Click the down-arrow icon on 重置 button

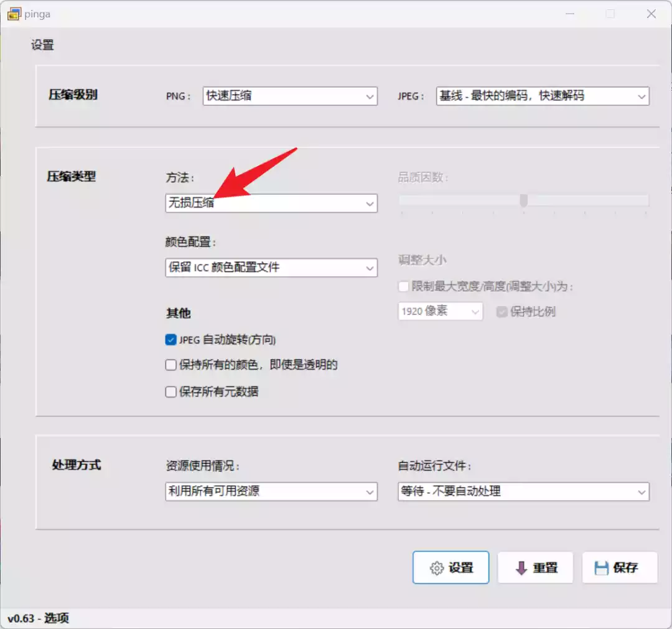point(521,568)
